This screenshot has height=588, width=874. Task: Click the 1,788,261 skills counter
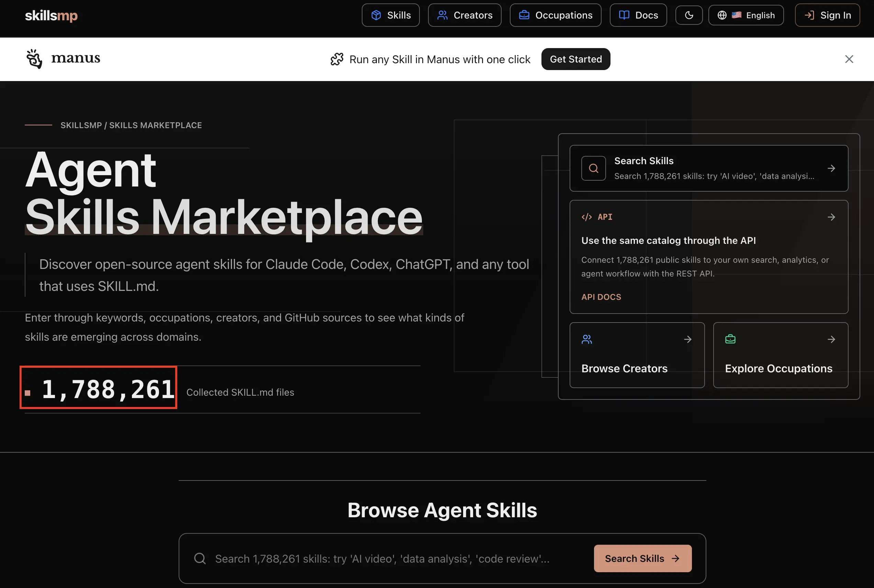(x=108, y=389)
